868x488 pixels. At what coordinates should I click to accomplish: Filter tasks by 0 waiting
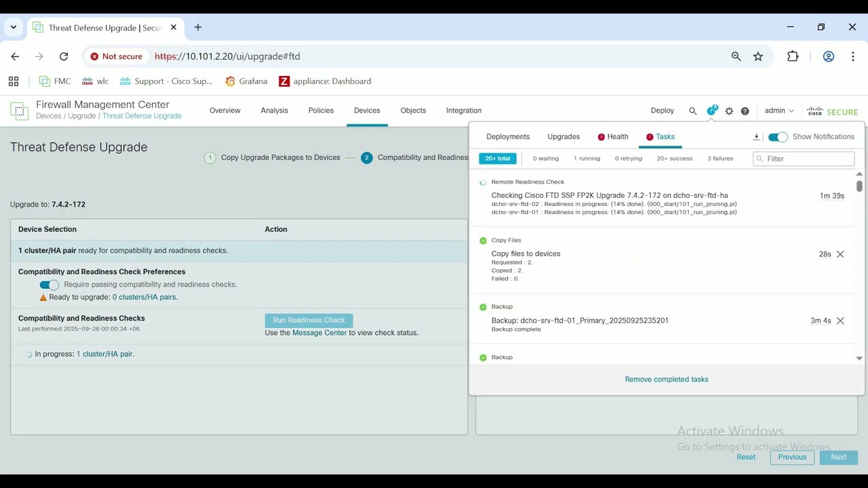[x=546, y=159]
